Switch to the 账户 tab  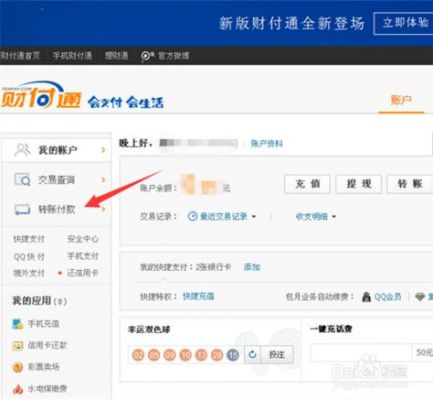click(401, 100)
